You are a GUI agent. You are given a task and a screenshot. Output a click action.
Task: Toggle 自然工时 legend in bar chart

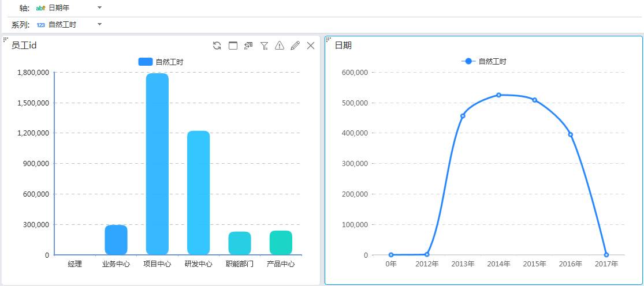click(161, 62)
